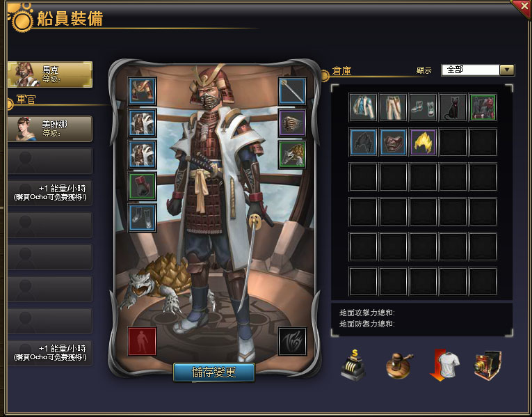Toggle the red body silhouette button
The image size is (532, 417).
[142, 341]
